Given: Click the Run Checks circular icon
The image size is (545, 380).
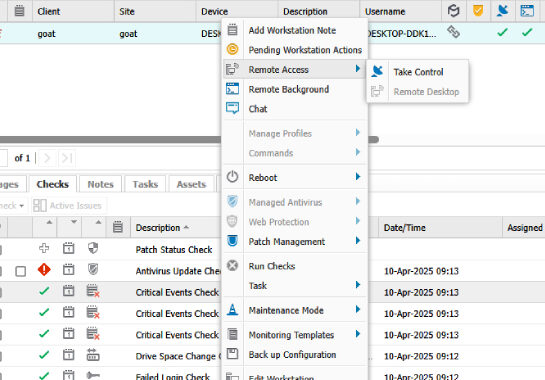Looking at the screenshot, I should (x=233, y=266).
